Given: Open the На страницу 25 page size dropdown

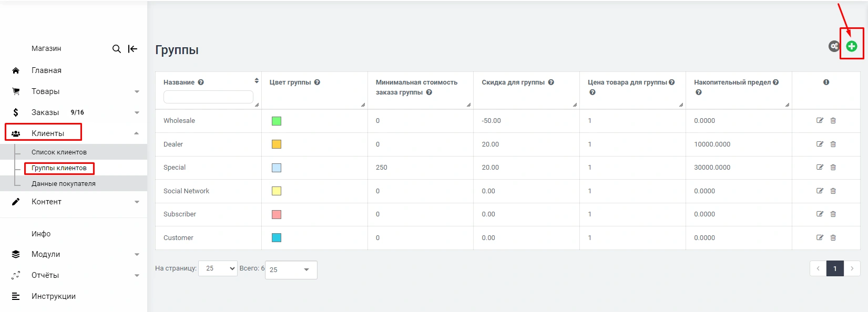Looking at the screenshot, I should coord(218,268).
